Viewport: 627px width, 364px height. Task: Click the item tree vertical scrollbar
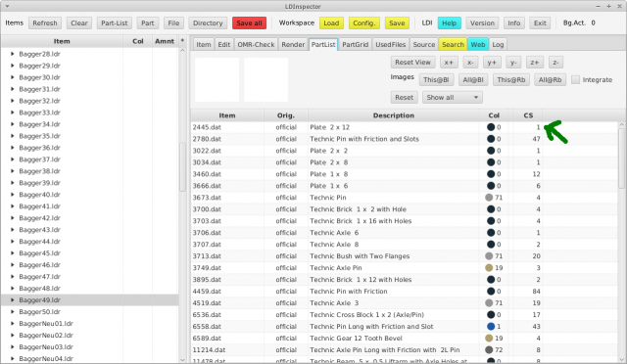[183, 167]
